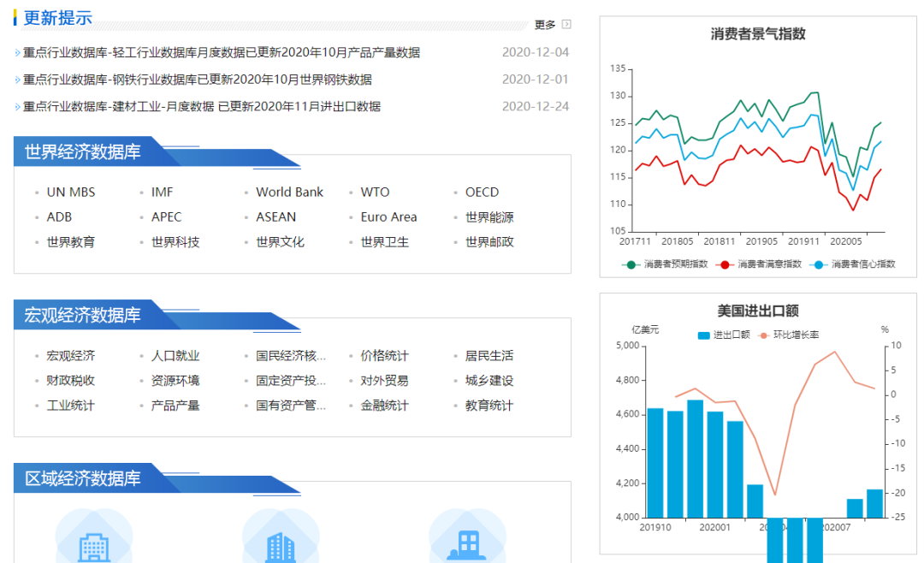The height and width of the screenshot is (563, 924).
Task: Open the World Bank database link
Action: pyautogui.click(x=290, y=192)
